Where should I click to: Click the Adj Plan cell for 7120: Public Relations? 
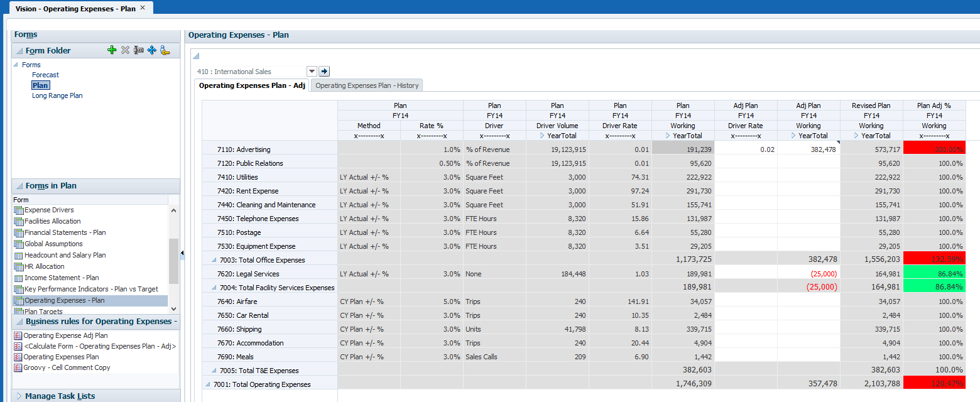808,163
